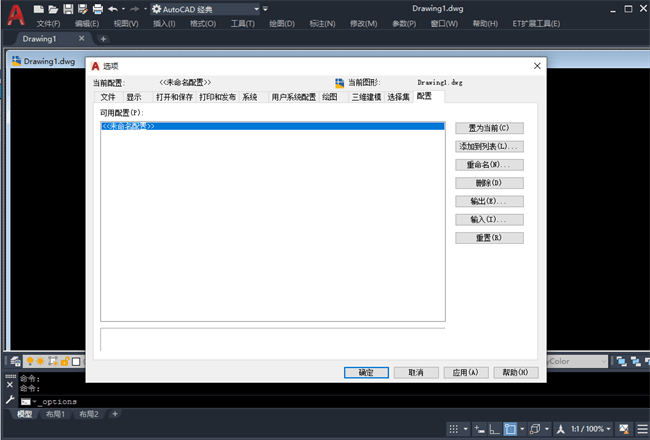Image resolution: width=650 pixels, height=440 pixels.
Task: Click the white layer color swatch
Action: 76,362
